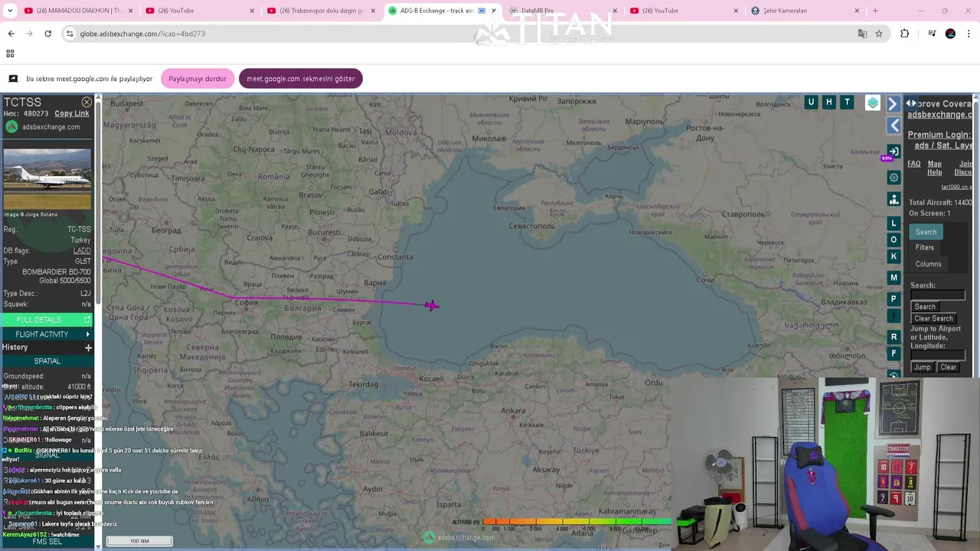Open the media control icon

pyautogui.click(x=932, y=34)
